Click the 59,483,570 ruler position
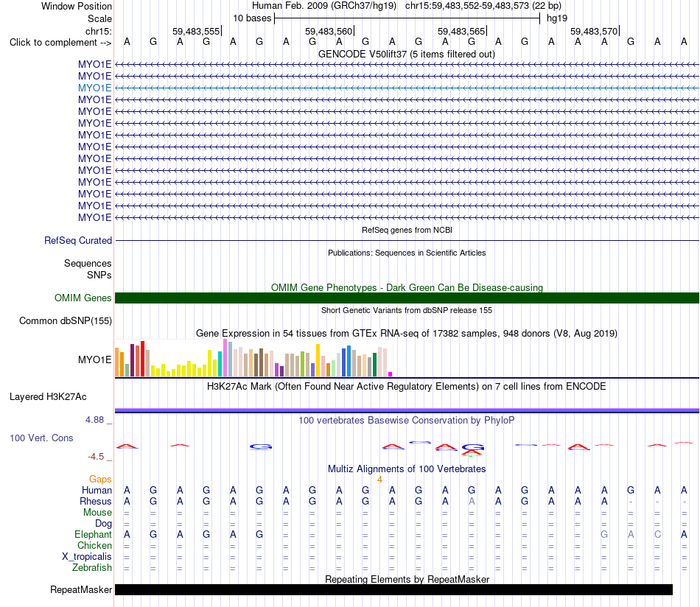700x607 pixels. (x=594, y=31)
